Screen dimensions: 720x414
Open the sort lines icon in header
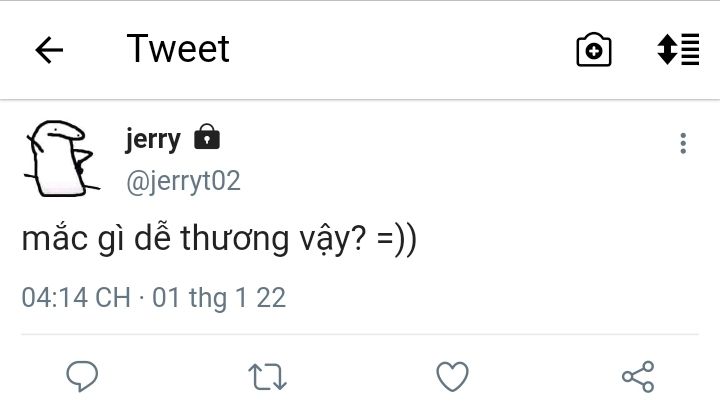[677, 50]
